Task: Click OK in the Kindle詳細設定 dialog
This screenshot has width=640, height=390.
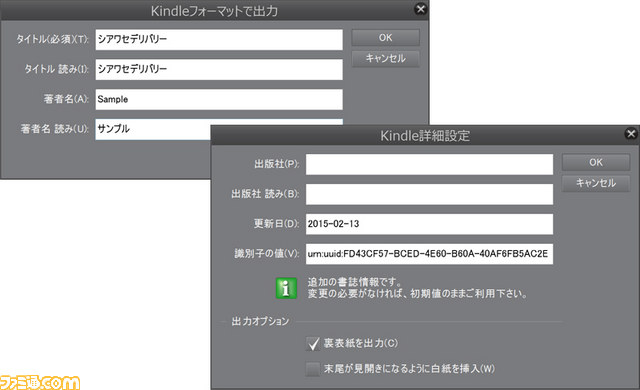Action: [596, 162]
